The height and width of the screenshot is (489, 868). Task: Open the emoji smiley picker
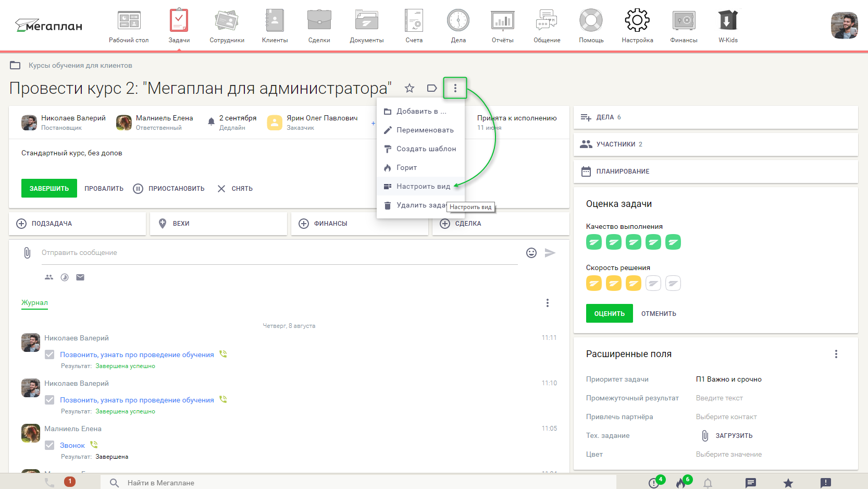click(x=531, y=253)
